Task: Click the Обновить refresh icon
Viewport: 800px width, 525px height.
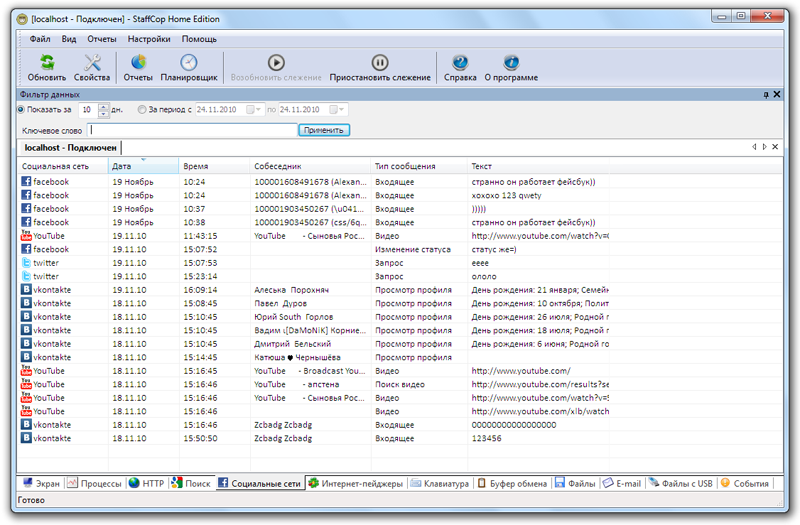Action: (46, 63)
